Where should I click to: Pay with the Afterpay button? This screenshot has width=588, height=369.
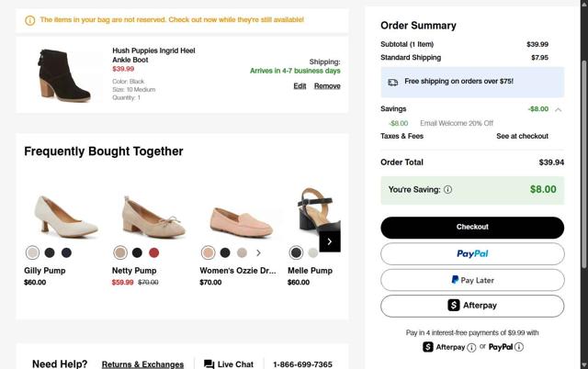[x=472, y=305]
